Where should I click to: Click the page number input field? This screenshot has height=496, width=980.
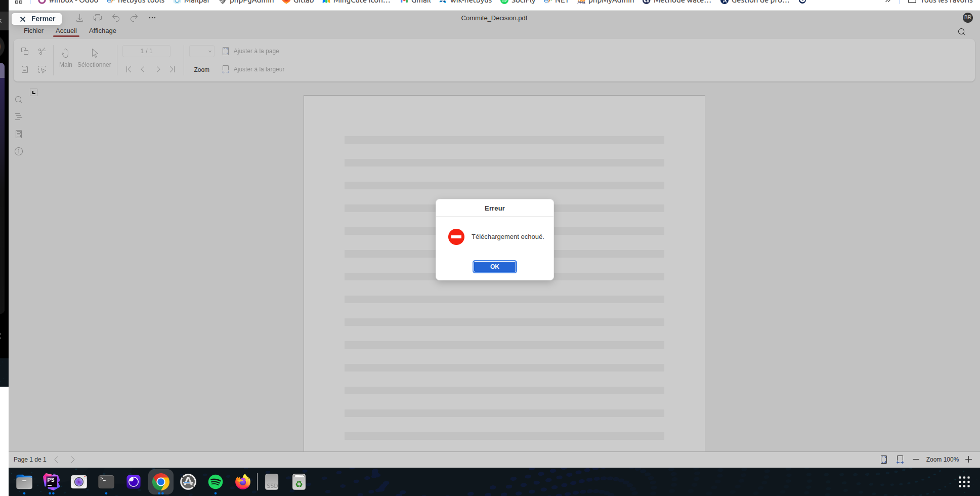tap(146, 51)
